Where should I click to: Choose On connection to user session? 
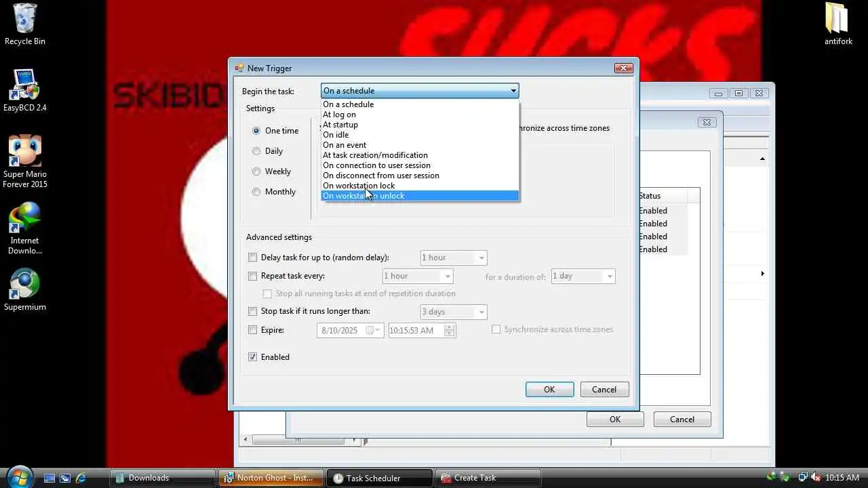(420, 165)
